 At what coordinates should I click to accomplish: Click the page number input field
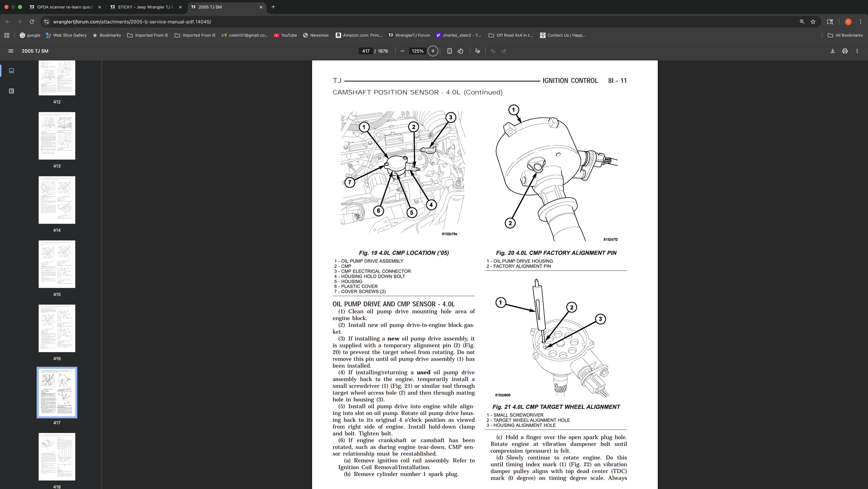[366, 51]
